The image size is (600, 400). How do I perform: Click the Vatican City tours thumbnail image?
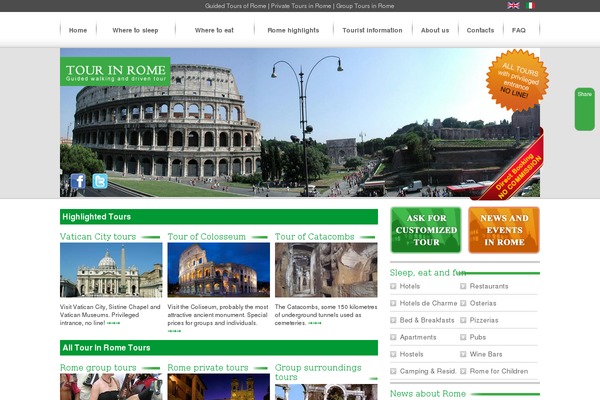(x=111, y=270)
